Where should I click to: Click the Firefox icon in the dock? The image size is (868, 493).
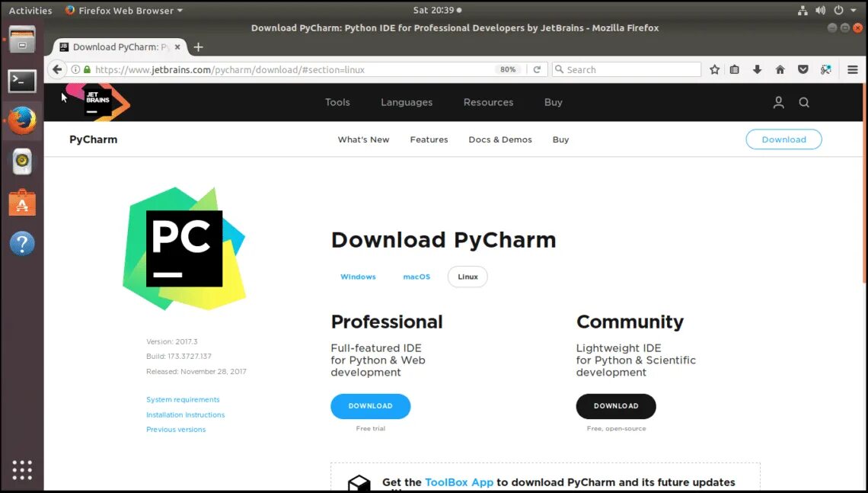(22, 120)
